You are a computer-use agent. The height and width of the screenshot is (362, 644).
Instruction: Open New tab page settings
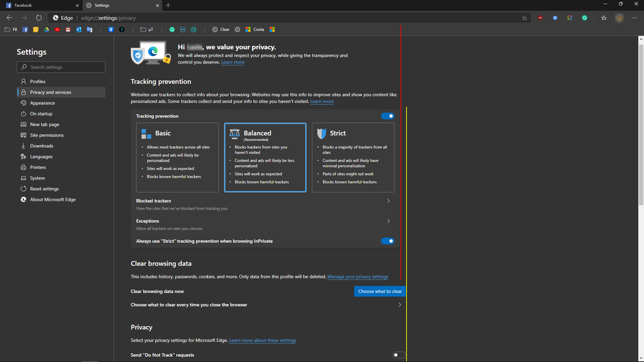(61, 124)
